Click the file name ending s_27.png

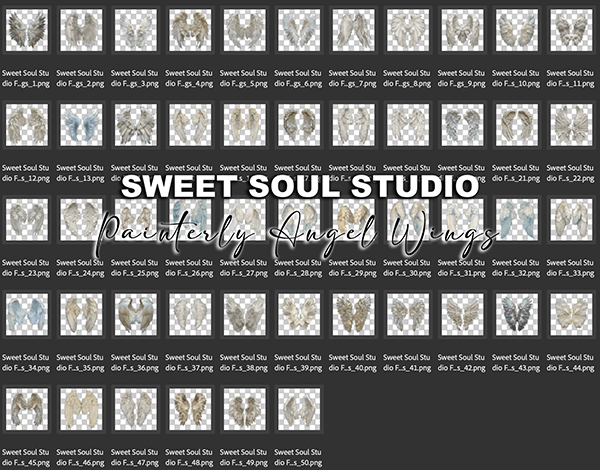pyautogui.click(x=243, y=268)
